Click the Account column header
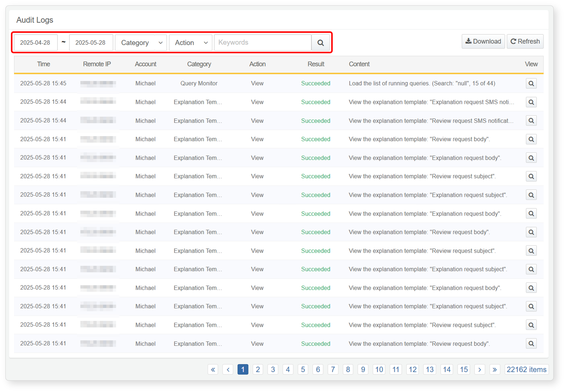This screenshot has height=392, width=565. tap(146, 64)
